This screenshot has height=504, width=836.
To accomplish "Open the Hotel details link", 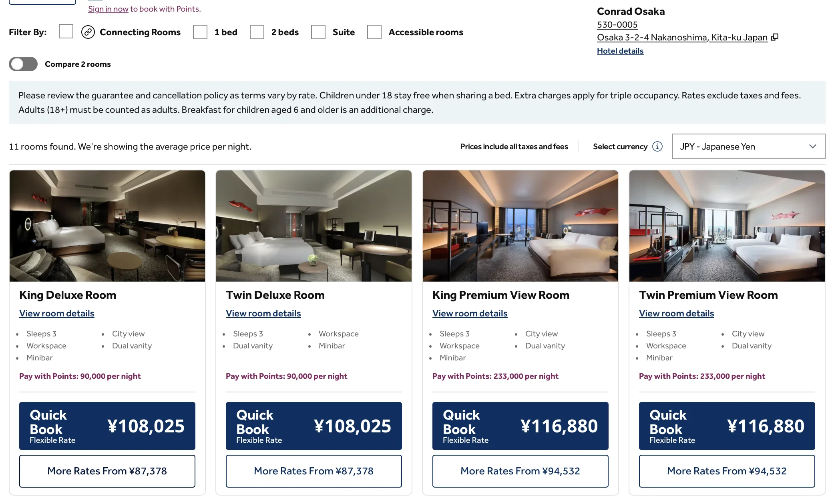I will 620,51.
